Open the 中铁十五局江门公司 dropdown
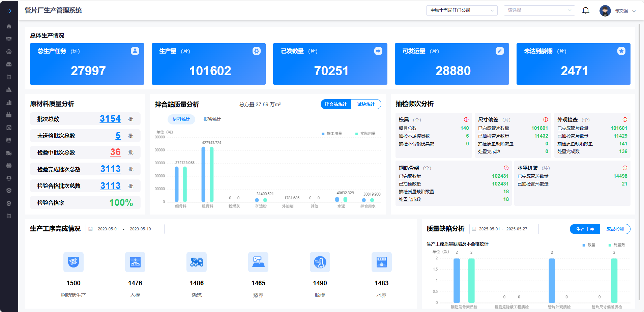Screen dimensions: 644x312 pyautogui.click(x=462, y=10)
